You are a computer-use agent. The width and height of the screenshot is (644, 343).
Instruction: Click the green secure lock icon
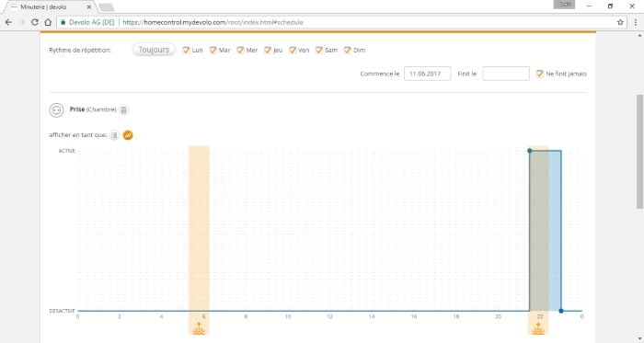click(x=63, y=22)
